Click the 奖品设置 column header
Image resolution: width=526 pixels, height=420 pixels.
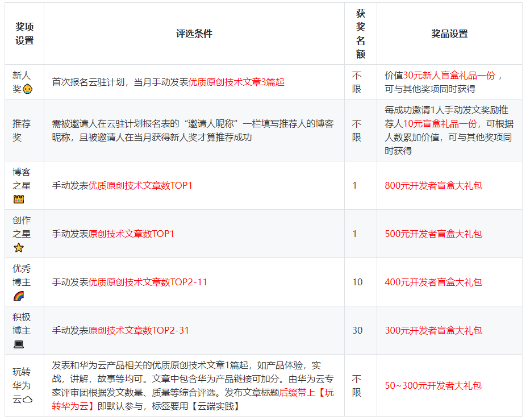[449, 34]
